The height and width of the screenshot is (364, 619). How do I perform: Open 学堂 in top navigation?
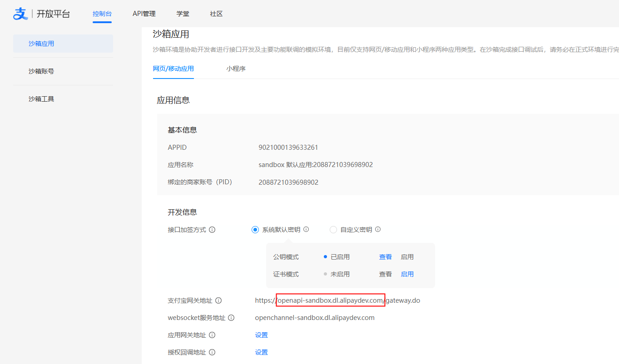point(183,14)
